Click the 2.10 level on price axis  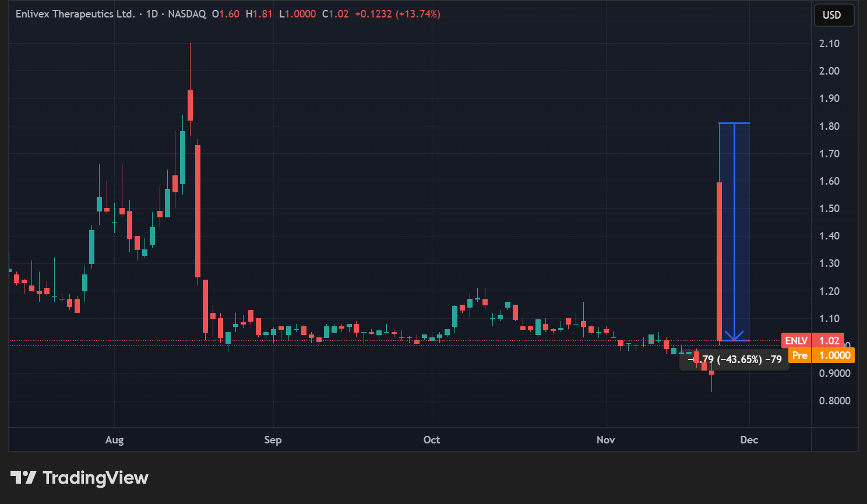pyautogui.click(x=829, y=44)
